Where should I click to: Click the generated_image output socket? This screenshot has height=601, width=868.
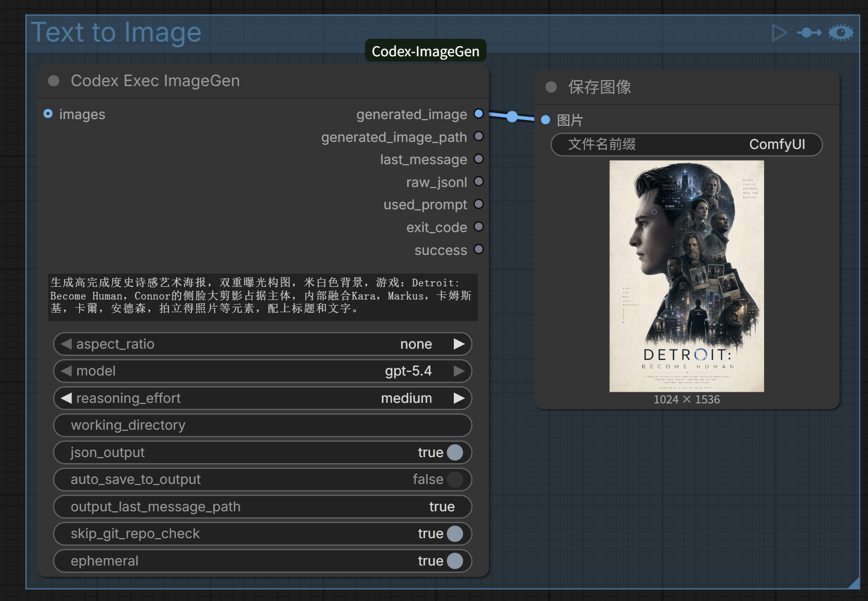[479, 114]
